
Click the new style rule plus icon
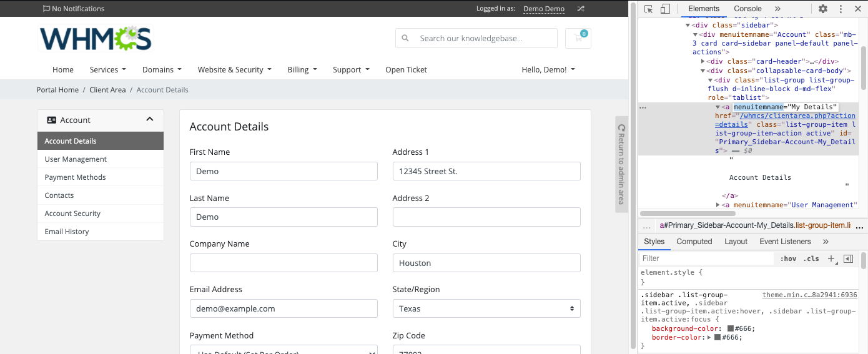(x=832, y=258)
